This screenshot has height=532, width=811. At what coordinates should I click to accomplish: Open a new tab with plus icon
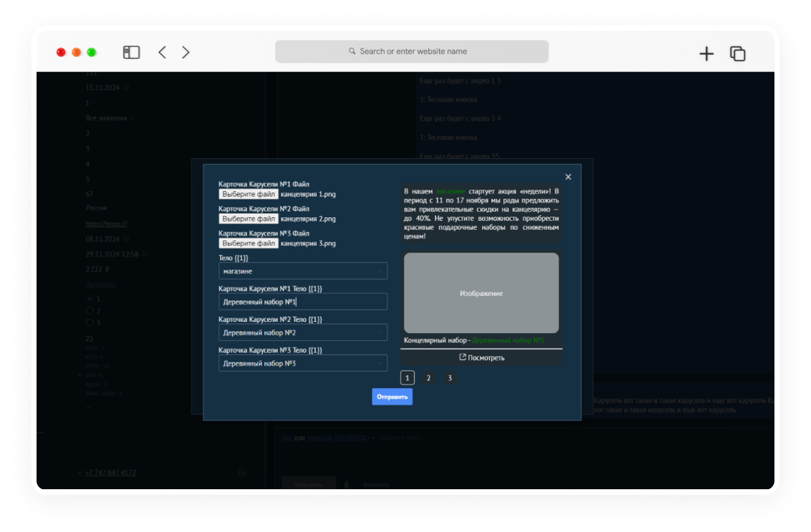[x=706, y=53]
